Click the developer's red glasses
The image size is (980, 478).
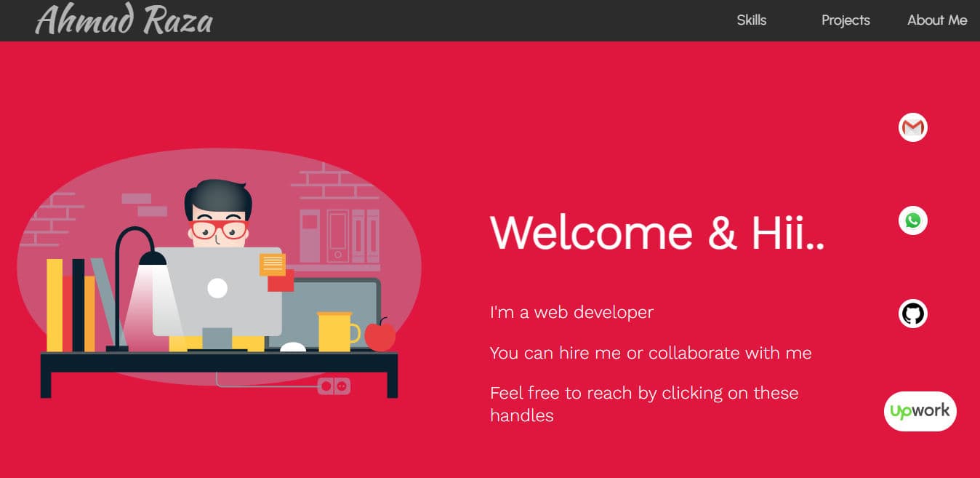pyautogui.click(x=219, y=231)
